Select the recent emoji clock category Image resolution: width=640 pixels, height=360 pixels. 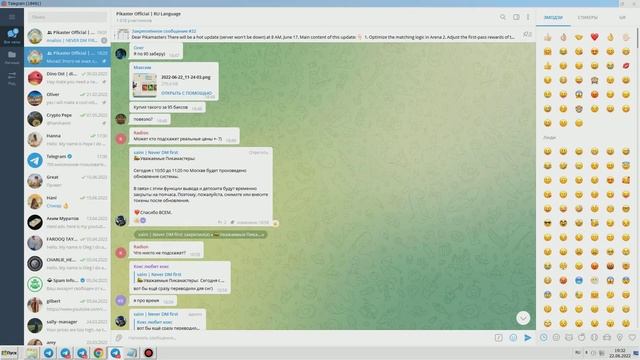pyautogui.click(x=544, y=337)
